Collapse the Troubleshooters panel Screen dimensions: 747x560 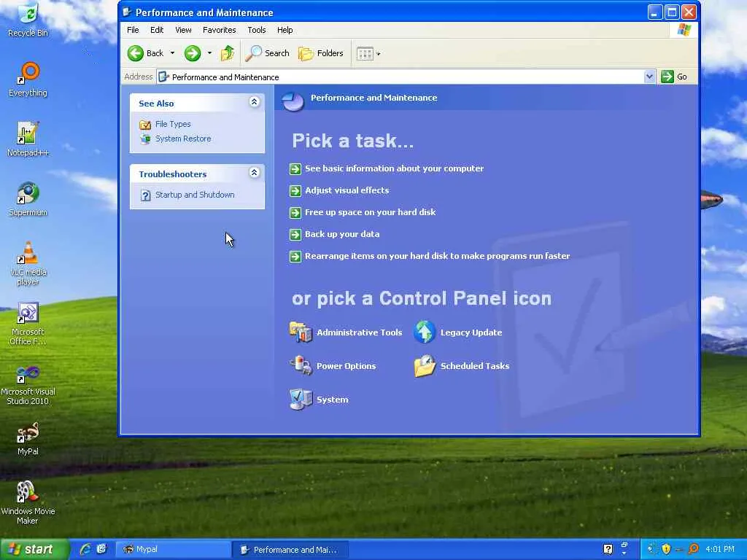pyautogui.click(x=255, y=172)
